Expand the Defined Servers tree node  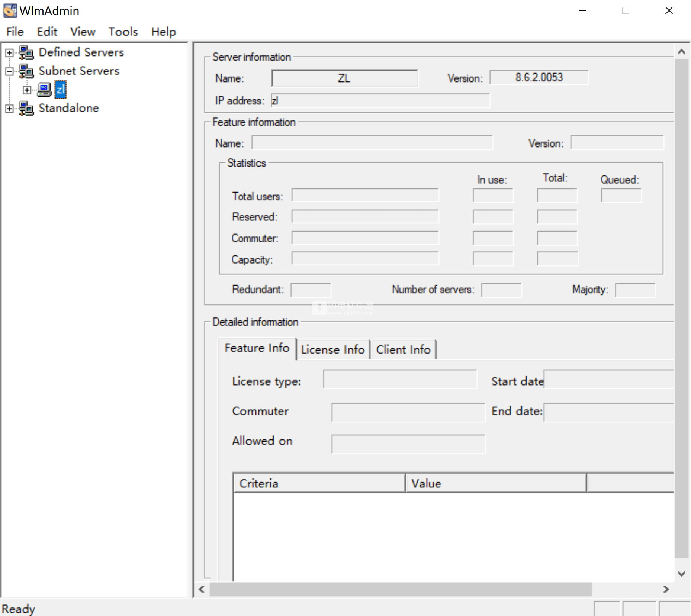9,53
